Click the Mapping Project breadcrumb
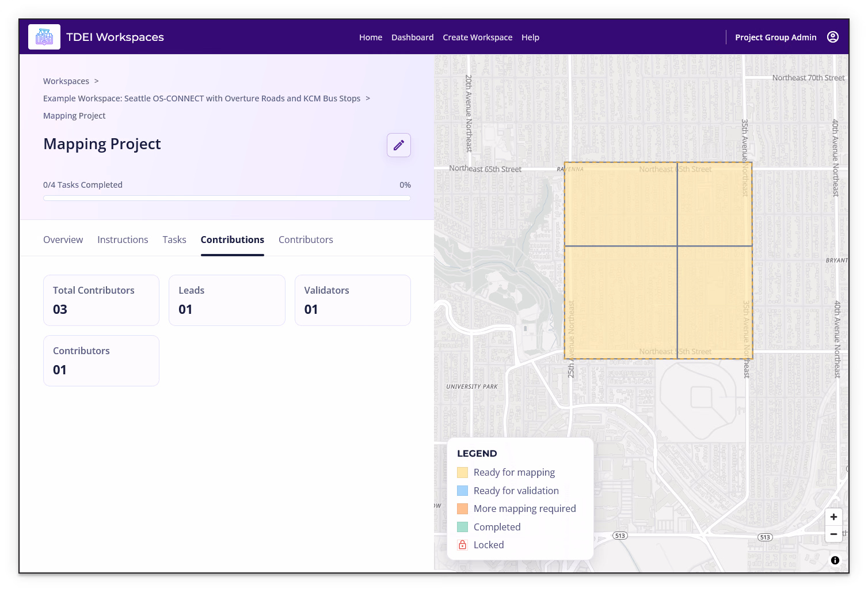 pos(74,116)
